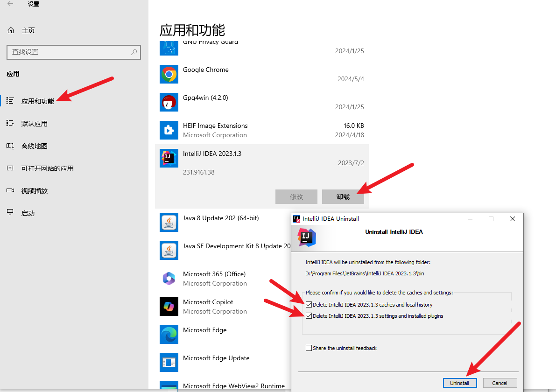The image size is (556, 392).
Task: Click the Microsoft Edge icon
Action: (169, 335)
